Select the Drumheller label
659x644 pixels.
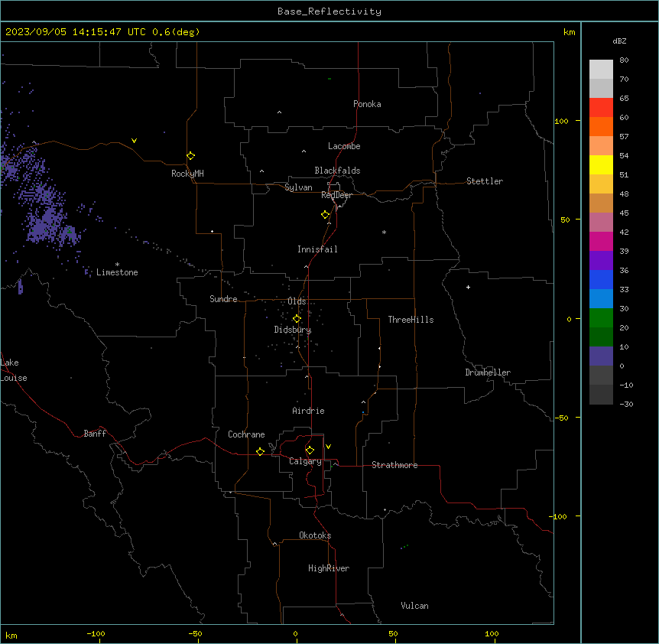(x=488, y=372)
